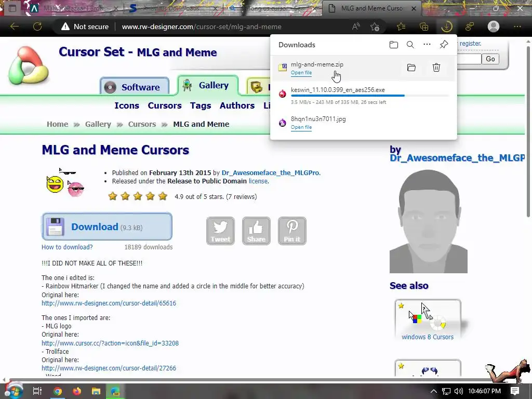Open the Read aloud icon in address bar
Viewport: 532px width, 399px height.
pos(355,26)
